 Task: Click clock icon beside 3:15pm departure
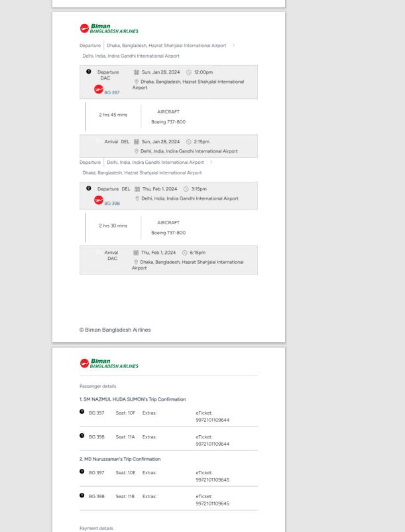pos(186,189)
